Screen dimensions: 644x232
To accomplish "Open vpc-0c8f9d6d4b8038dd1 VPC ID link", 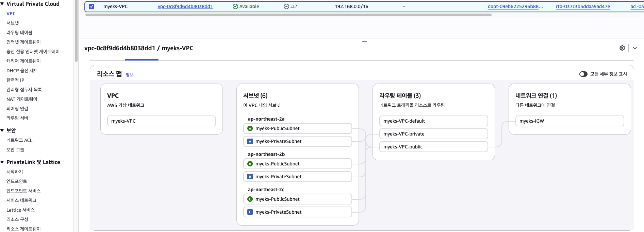I will tap(185, 6).
